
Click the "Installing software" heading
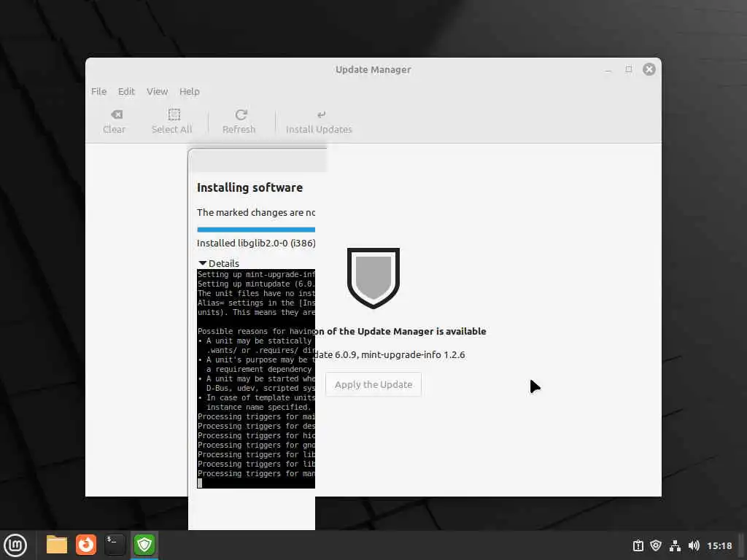click(249, 187)
